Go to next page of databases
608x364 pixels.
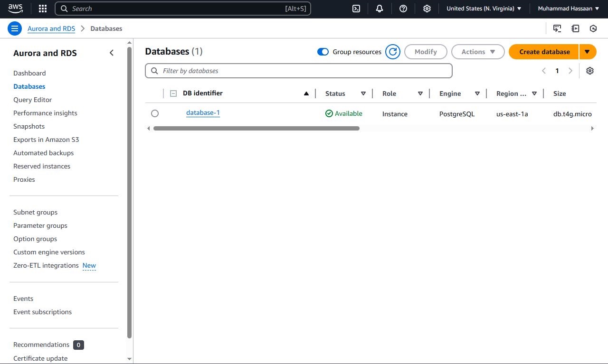click(x=570, y=71)
